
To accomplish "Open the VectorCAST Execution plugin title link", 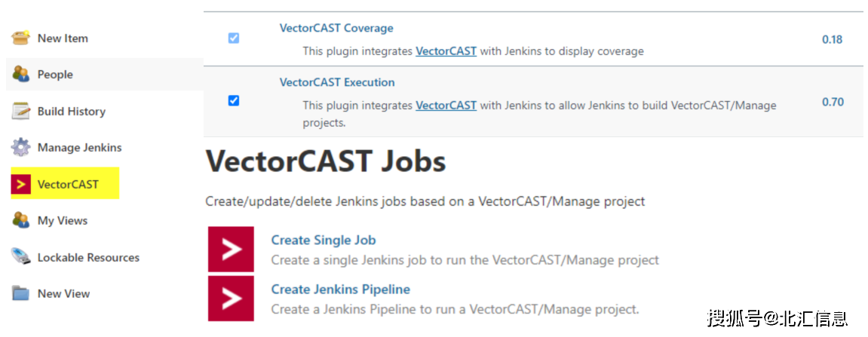I will tap(337, 82).
